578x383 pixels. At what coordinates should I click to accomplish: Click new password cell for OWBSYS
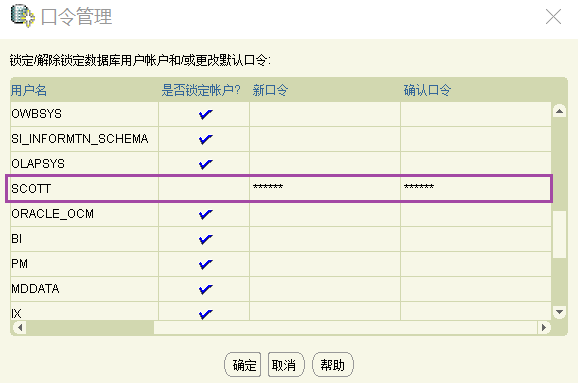(325, 114)
